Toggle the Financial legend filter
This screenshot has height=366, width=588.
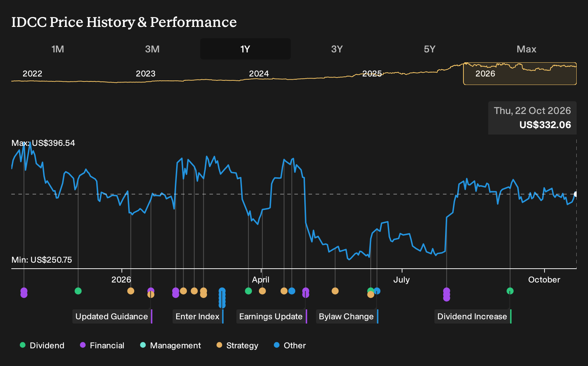pos(102,345)
